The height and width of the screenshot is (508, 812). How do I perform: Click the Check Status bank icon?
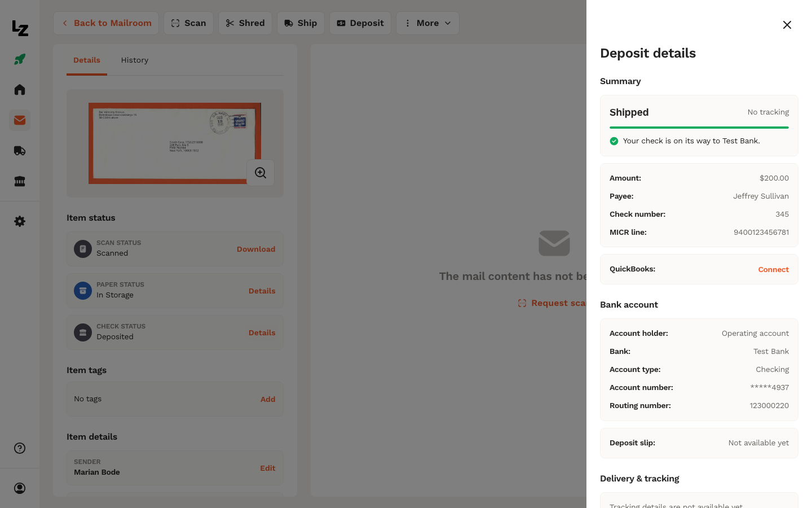coord(83,332)
